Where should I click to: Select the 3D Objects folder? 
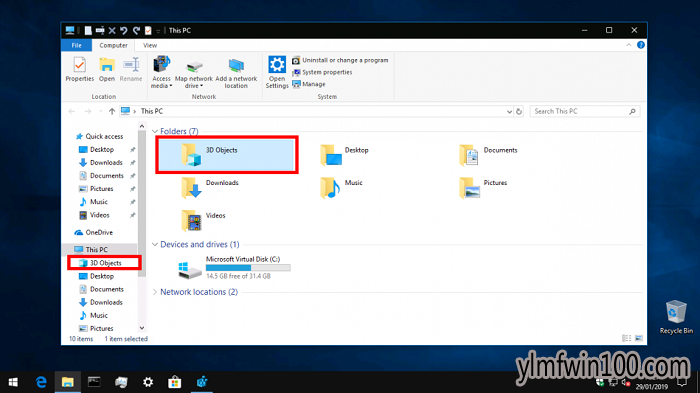click(226, 155)
